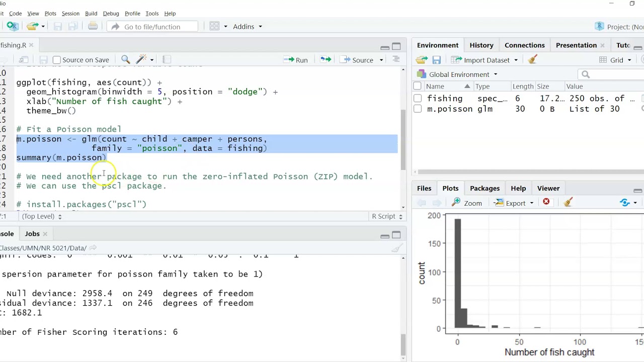Viewport: 644px width, 362px height.
Task: Close the fishing.R tab
Action: [x=31, y=45]
